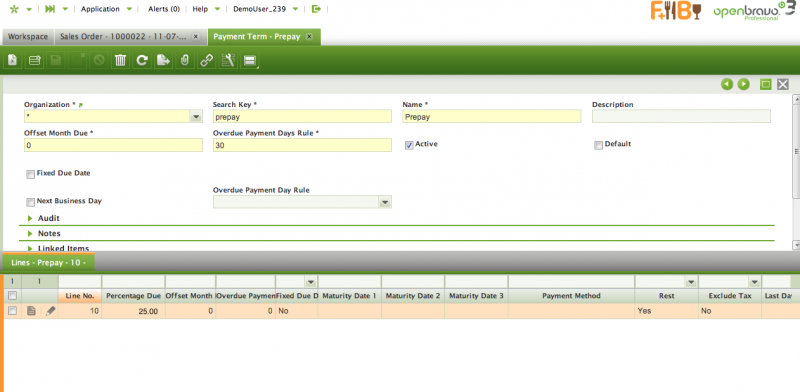
Task: Insert a new row in grid
Action: (x=34, y=60)
